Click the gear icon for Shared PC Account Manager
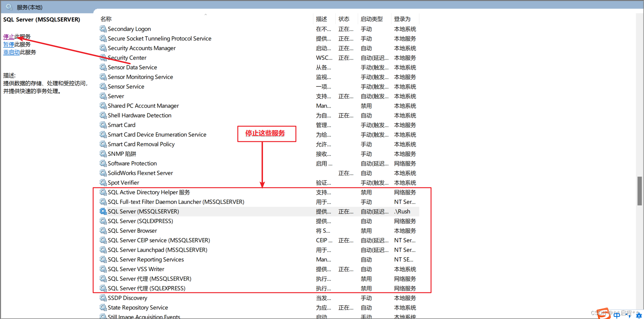This screenshot has width=644, height=319. tap(103, 105)
